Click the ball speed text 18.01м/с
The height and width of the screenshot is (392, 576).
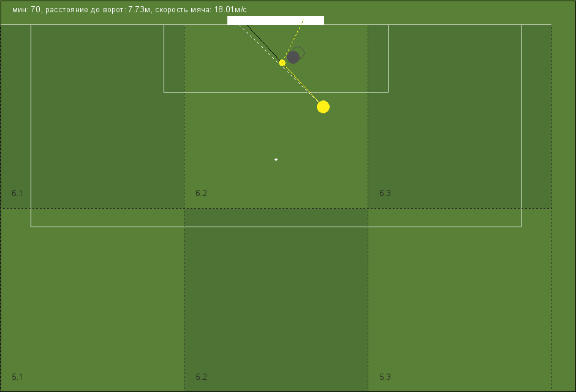pos(230,10)
